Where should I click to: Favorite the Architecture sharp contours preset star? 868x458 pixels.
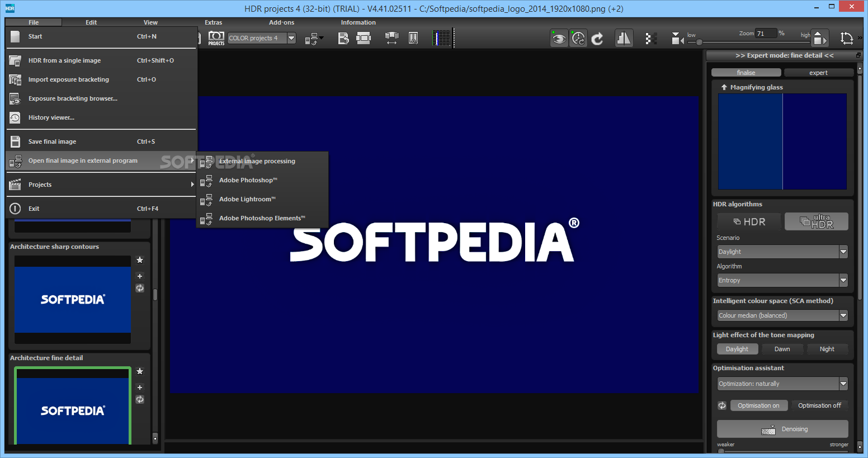point(140,260)
